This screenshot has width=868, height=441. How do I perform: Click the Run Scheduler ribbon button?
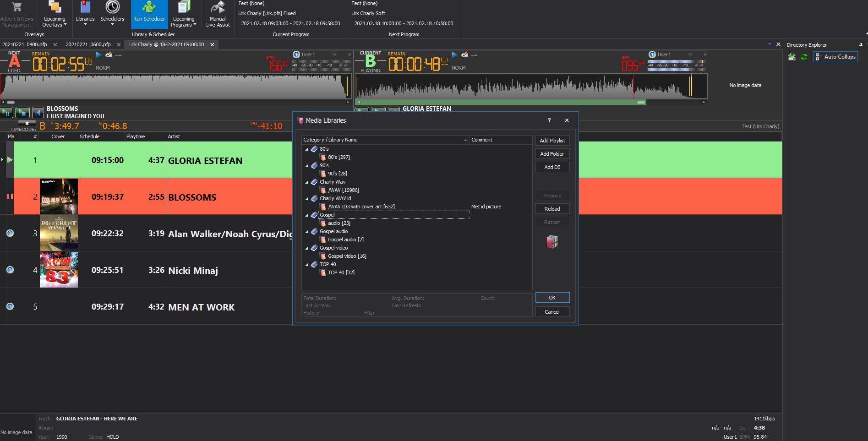149,14
